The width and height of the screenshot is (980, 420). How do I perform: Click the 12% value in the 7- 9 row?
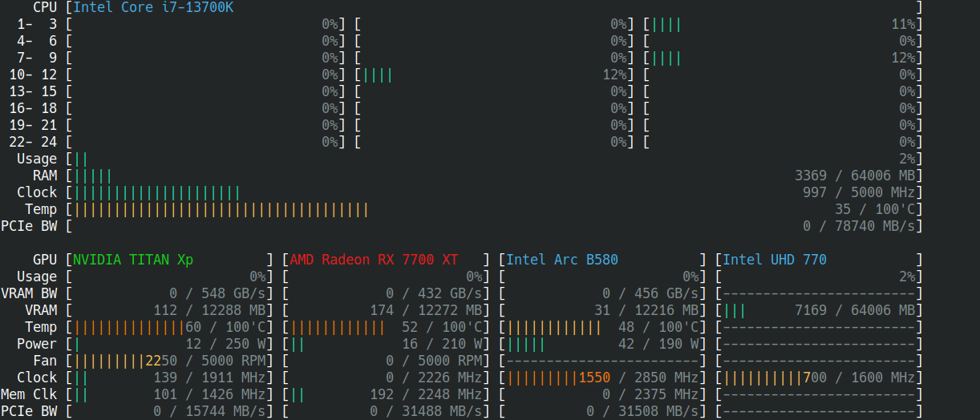pyautogui.click(x=903, y=58)
